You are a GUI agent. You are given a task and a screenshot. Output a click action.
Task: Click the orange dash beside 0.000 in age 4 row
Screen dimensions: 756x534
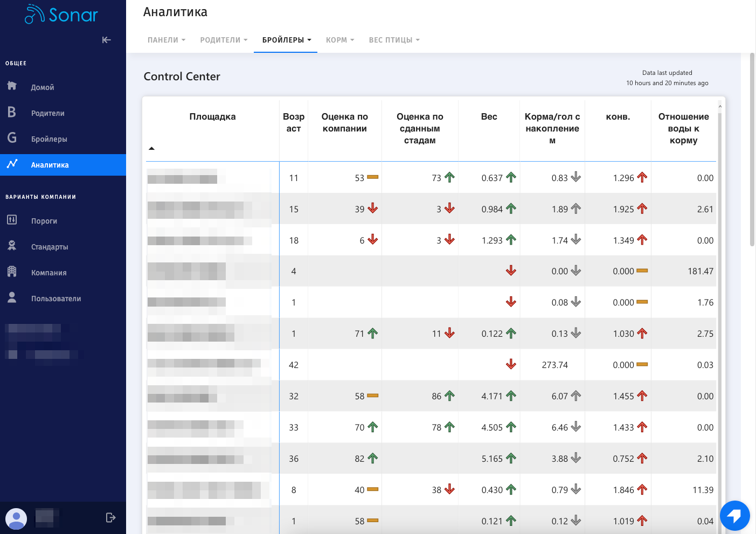642,271
